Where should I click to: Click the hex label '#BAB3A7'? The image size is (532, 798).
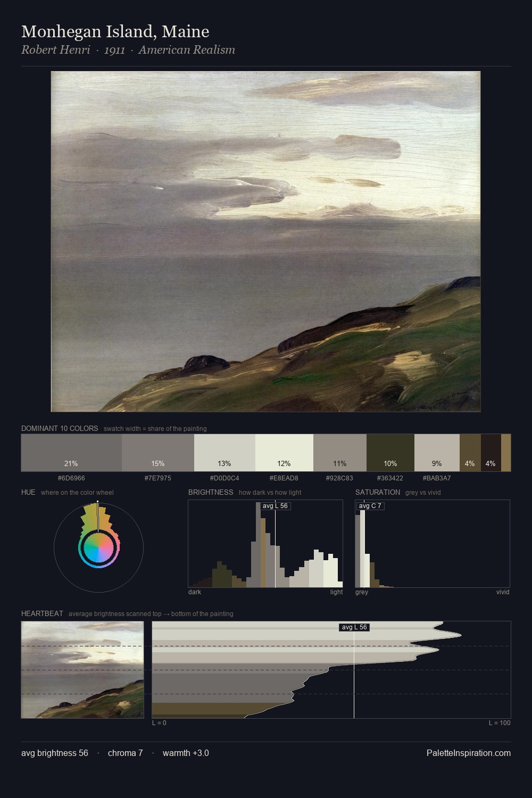pos(437,478)
